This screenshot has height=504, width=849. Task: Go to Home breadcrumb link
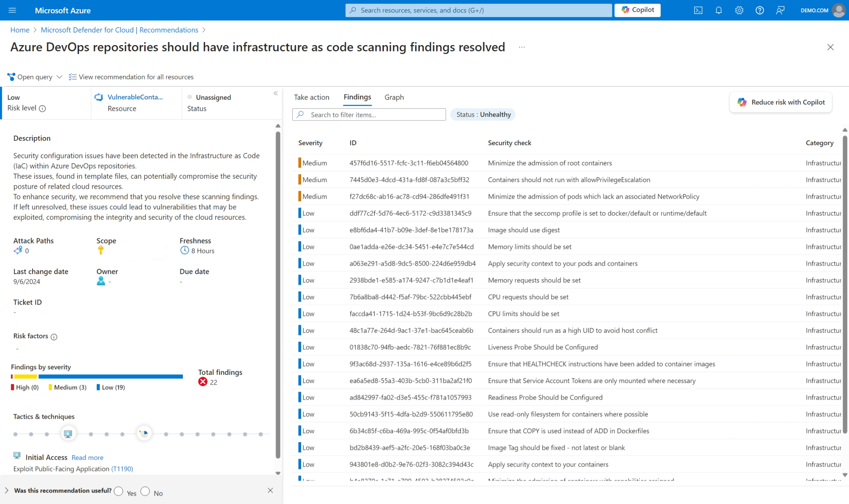tap(20, 30)
